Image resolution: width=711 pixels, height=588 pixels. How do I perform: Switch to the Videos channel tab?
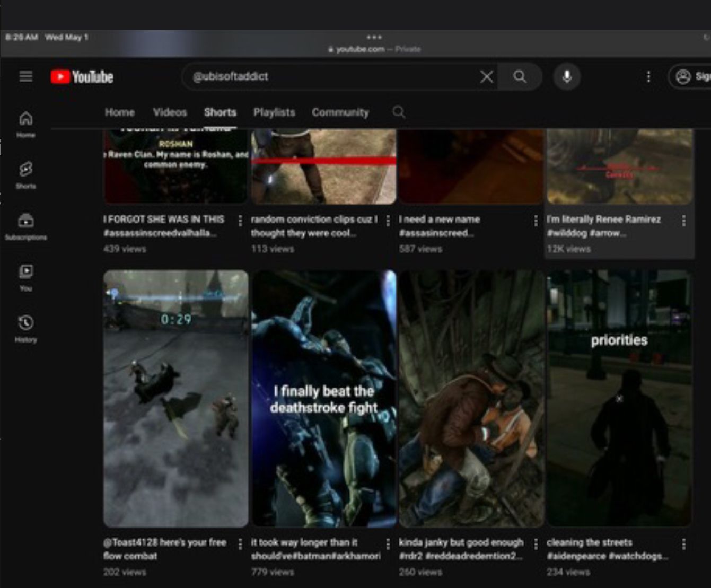(170, 112)
